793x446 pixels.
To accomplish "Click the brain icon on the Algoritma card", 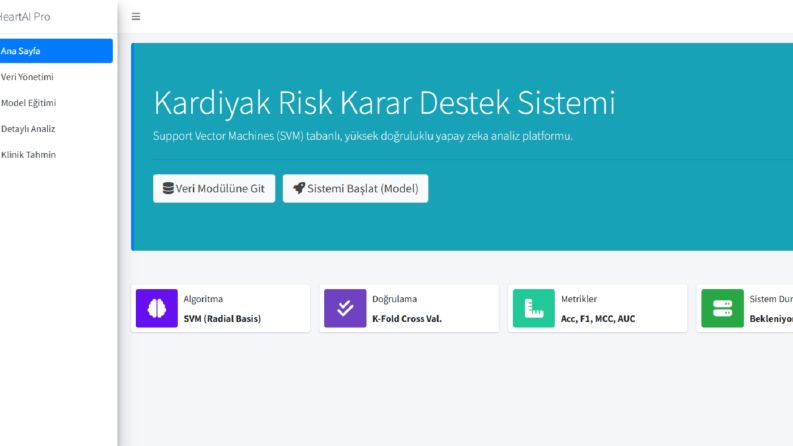I will click(157, 308).
